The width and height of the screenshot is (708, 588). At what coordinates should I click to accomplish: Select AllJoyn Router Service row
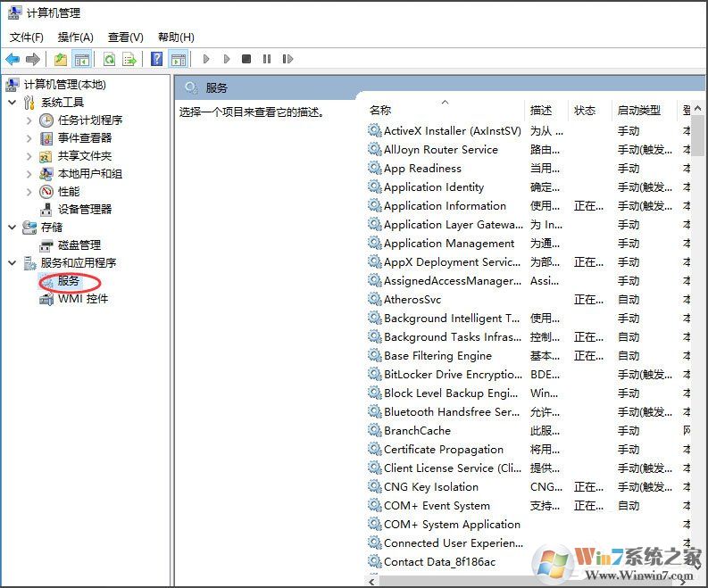point(441,150)
